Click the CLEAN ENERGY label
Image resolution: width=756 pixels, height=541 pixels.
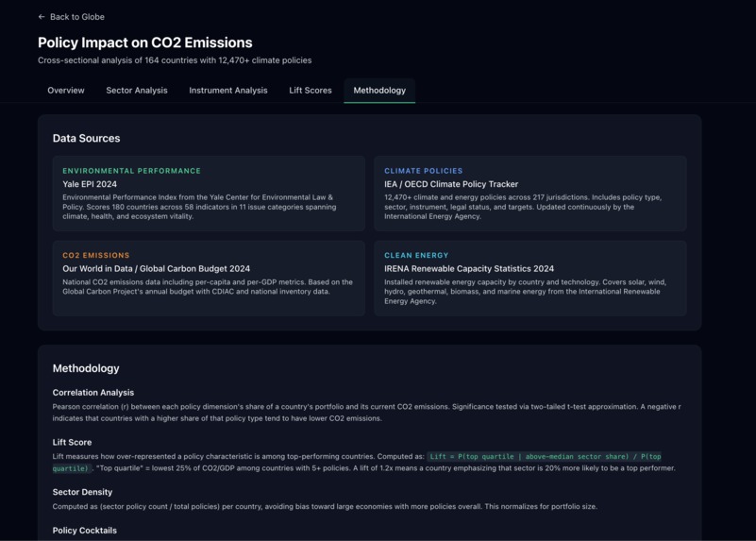pyautogui.click(x=416, y=255)
